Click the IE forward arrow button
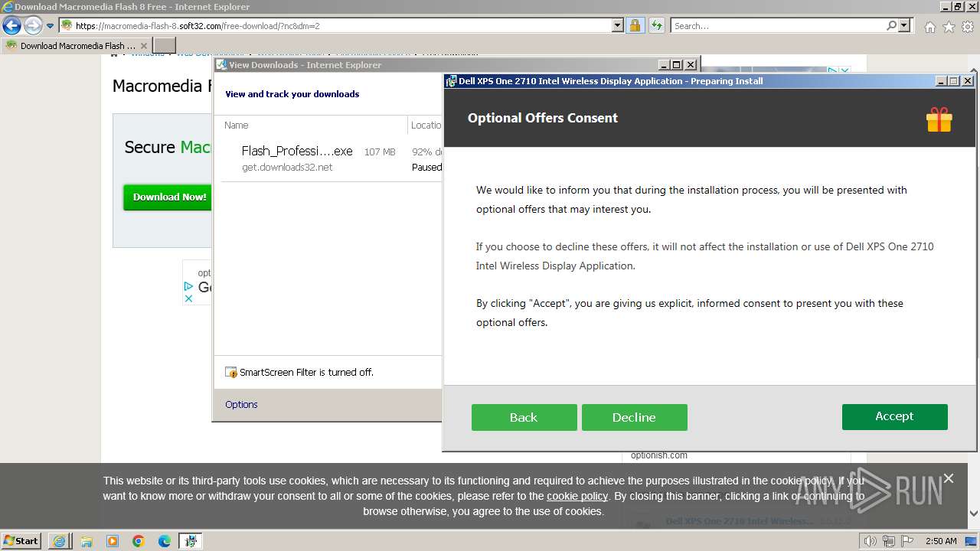This screenshot has height=551, width=980. [33, 25]
